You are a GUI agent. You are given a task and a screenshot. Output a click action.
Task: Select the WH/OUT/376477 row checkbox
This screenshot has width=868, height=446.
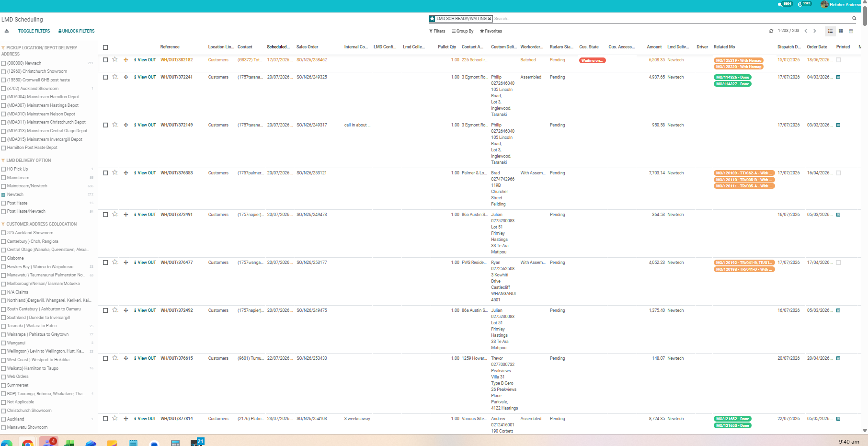tap(105, 263)
